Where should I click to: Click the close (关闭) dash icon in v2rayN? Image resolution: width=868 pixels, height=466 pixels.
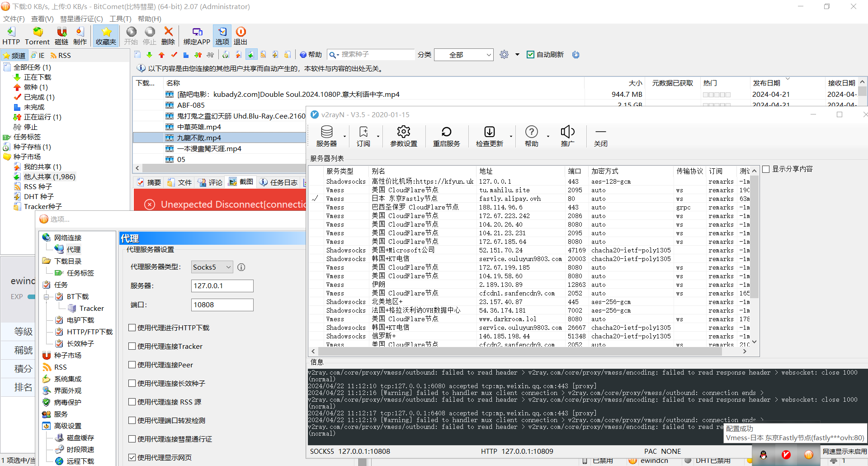pos(601,136)
